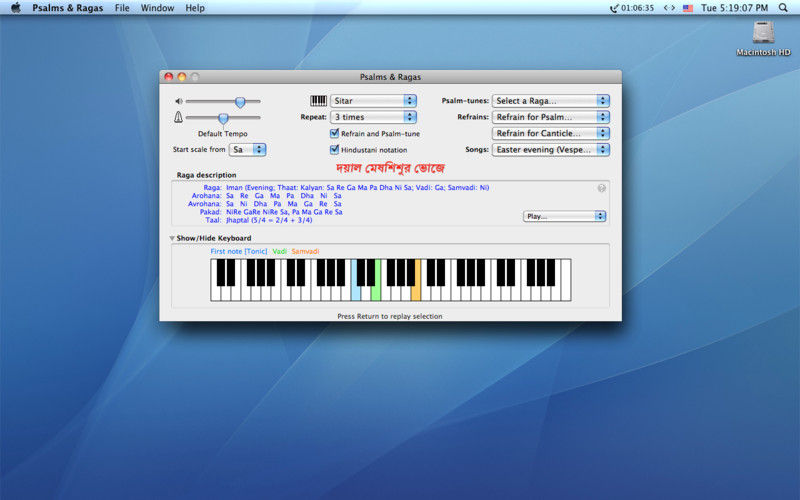Toggle Hindustani notation checkbox
The height and width of the screenshot is (500, 800).
(x=334, y=149)
